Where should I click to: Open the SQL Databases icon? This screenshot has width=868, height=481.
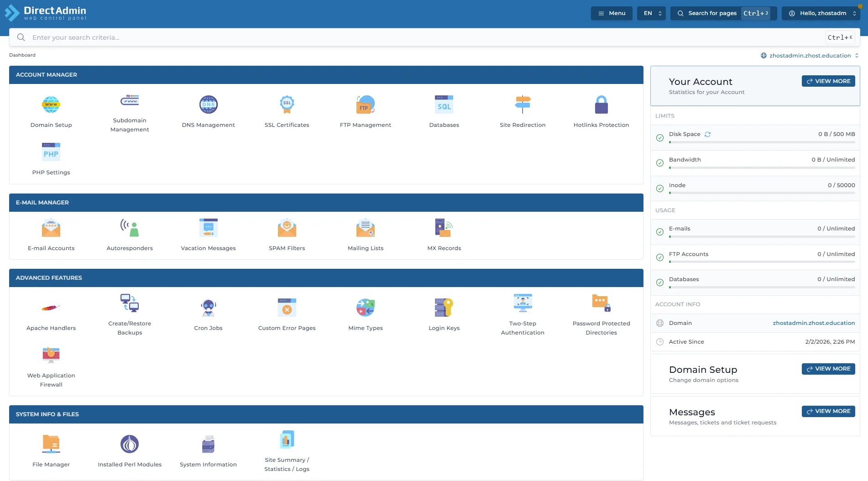(x=444, y=105)
